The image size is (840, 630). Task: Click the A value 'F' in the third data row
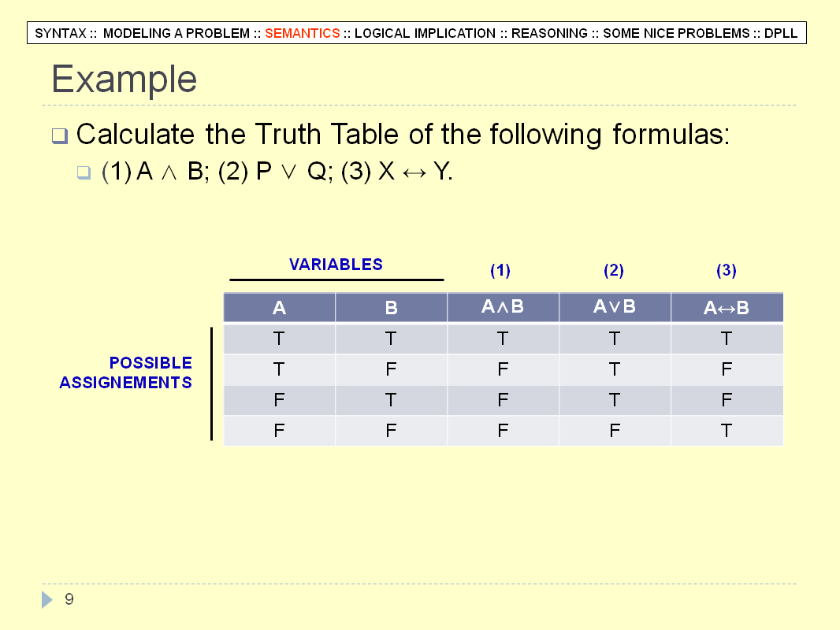tap(279, 400)
